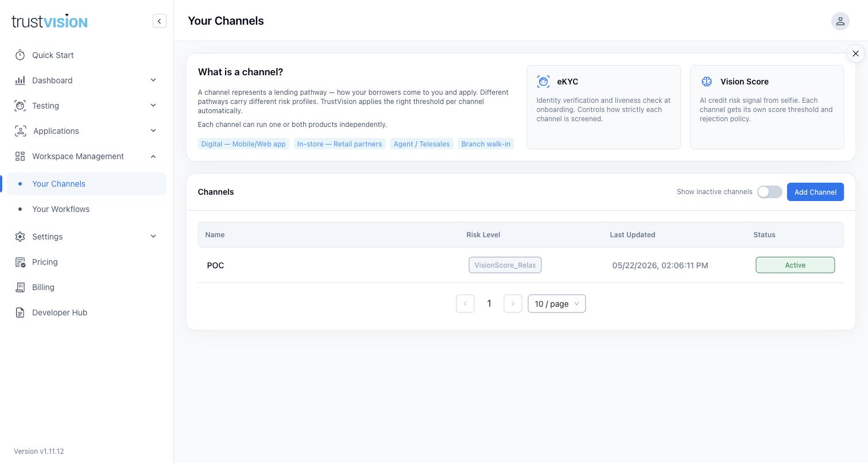Open Your Channels in sidebar

87,184
